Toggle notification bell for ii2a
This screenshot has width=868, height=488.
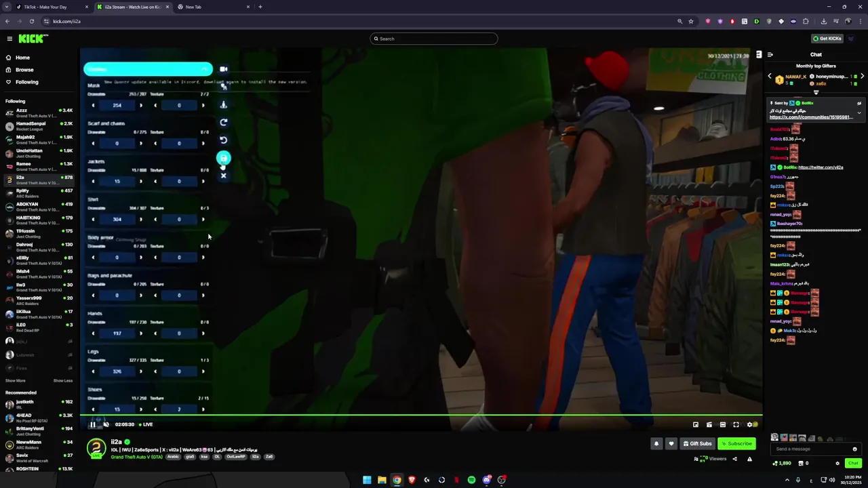pyautogui.click(x=656, y=444)
